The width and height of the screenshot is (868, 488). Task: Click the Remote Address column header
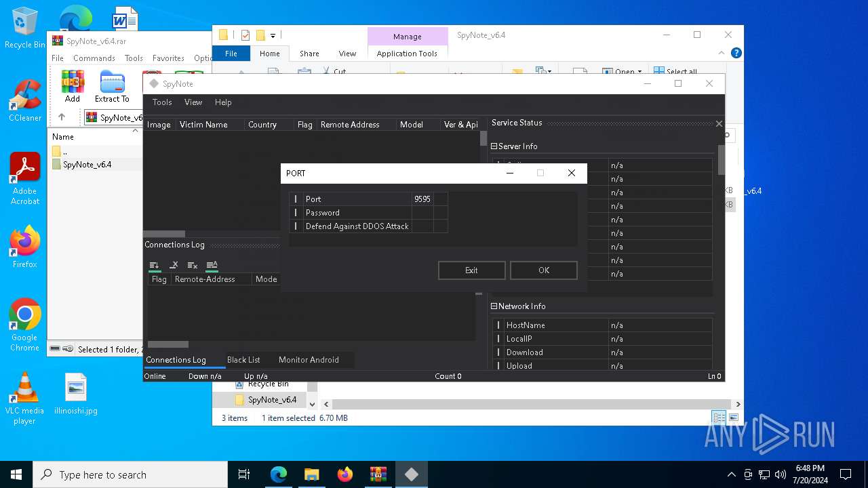357,125
